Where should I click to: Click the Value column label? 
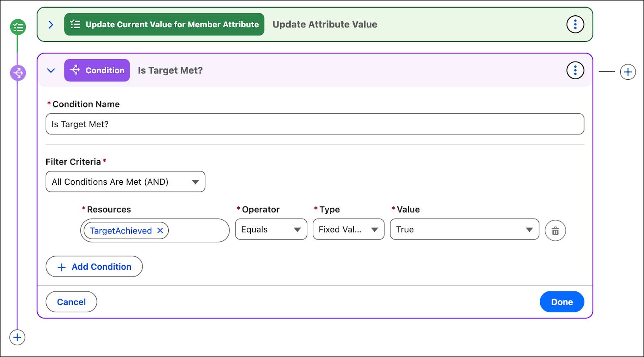point(408,210)
